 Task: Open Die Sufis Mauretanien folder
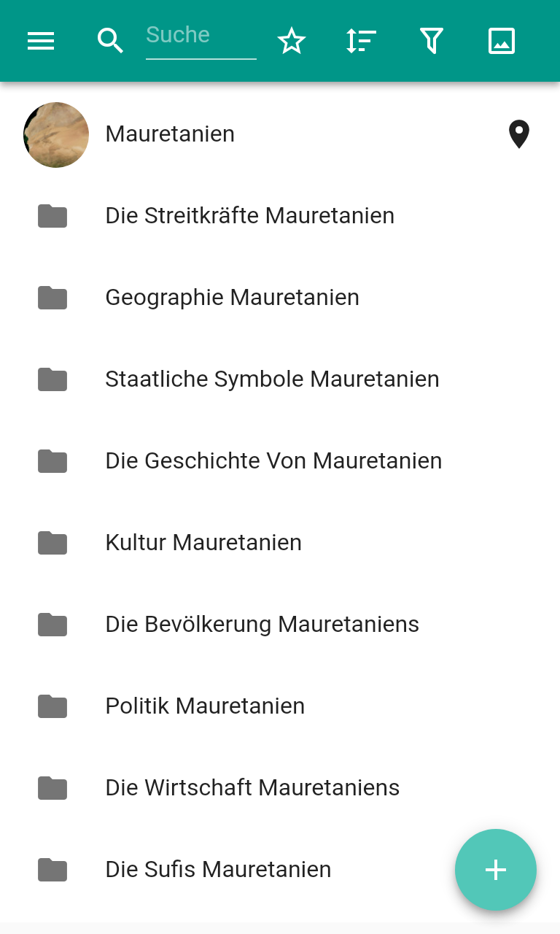click(218, 870)
